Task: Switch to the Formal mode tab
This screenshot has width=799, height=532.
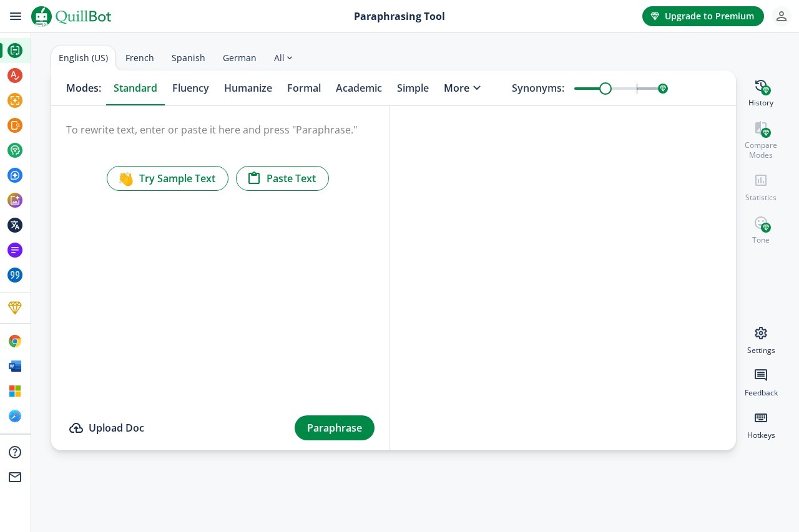Action: pyautogui.click(x=304, y=88)
